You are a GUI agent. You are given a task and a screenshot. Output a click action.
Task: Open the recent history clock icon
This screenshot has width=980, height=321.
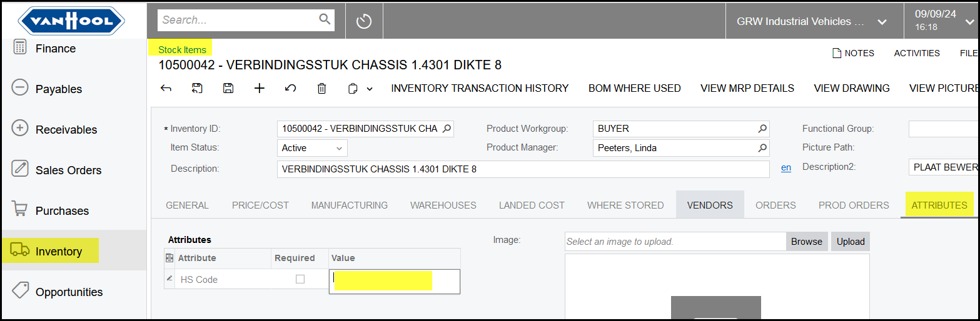click(x=364, y=21)
